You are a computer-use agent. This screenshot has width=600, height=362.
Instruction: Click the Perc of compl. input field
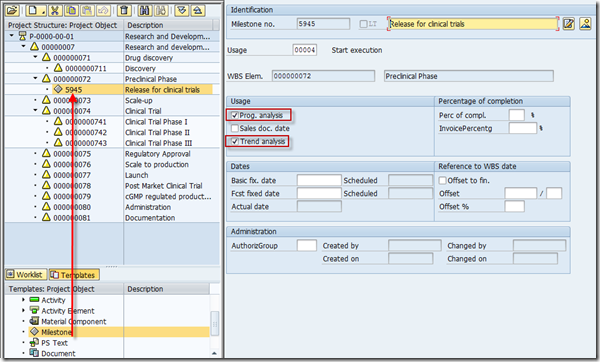pos(517,115)
